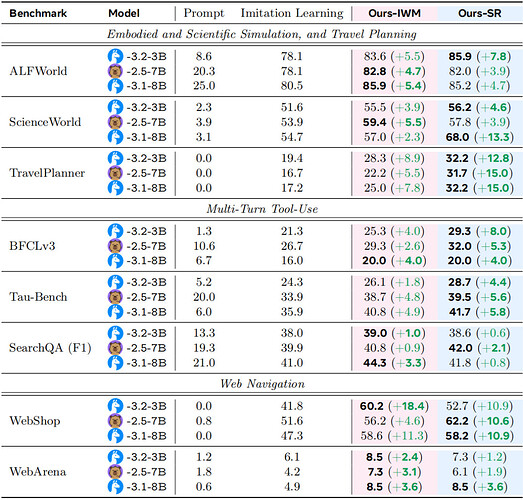The image size is (523, 500).
Task: Click the ScienceWorld benchmark label
Action: tap(45, 122)
